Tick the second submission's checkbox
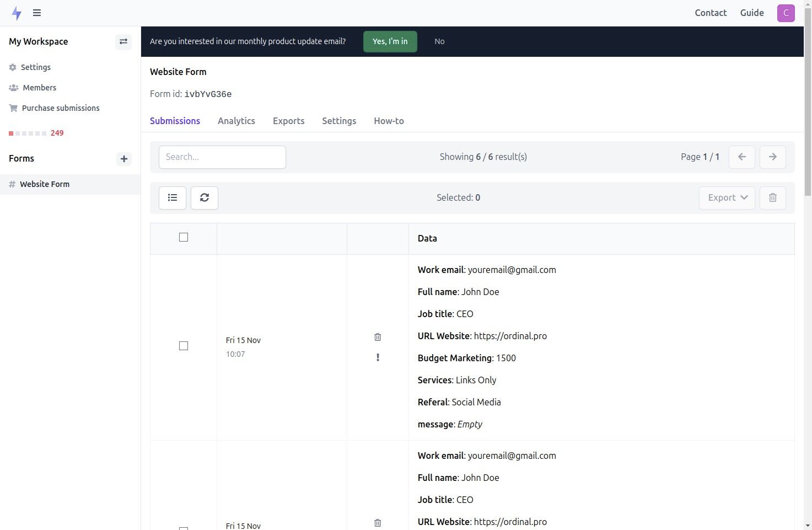 coord(183,528)
